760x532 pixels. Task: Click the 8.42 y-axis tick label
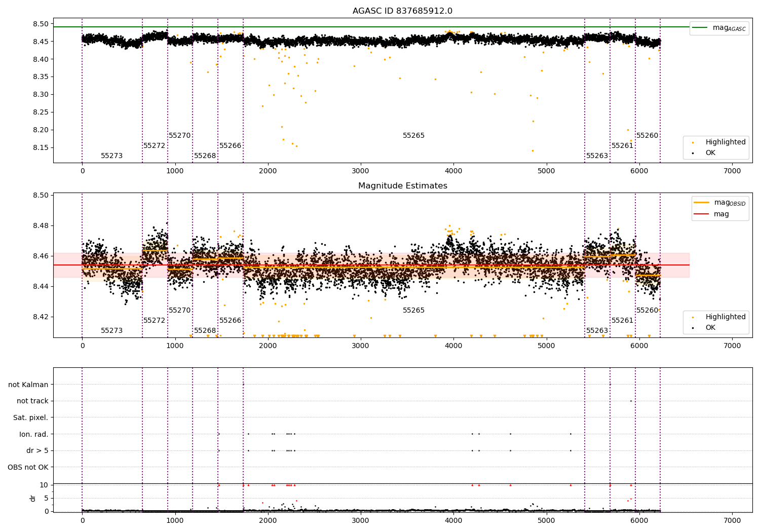pyautogui.click(x=41, y=317)
